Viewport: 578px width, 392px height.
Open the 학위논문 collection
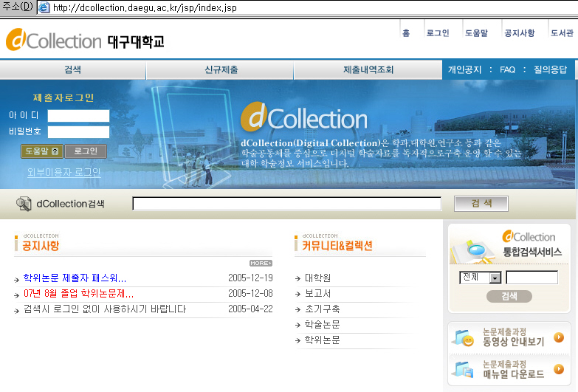click(x=322, y=340)
